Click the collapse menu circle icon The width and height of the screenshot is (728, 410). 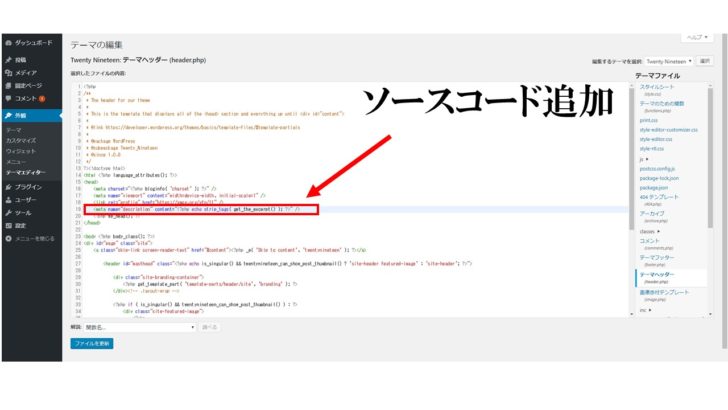pyautogui.click(x=8, y=239)
